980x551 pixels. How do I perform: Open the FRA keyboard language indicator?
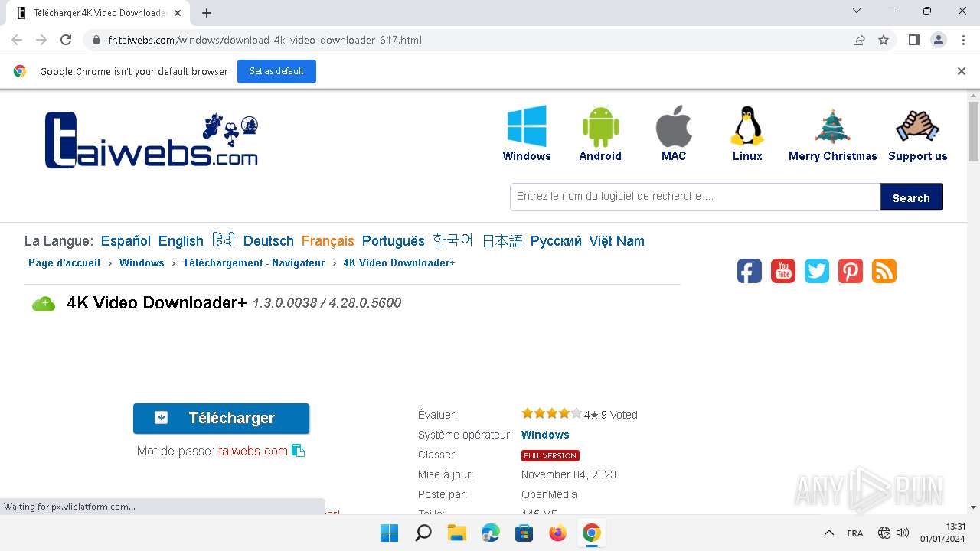pyautogui.click(x=855, y=533)
